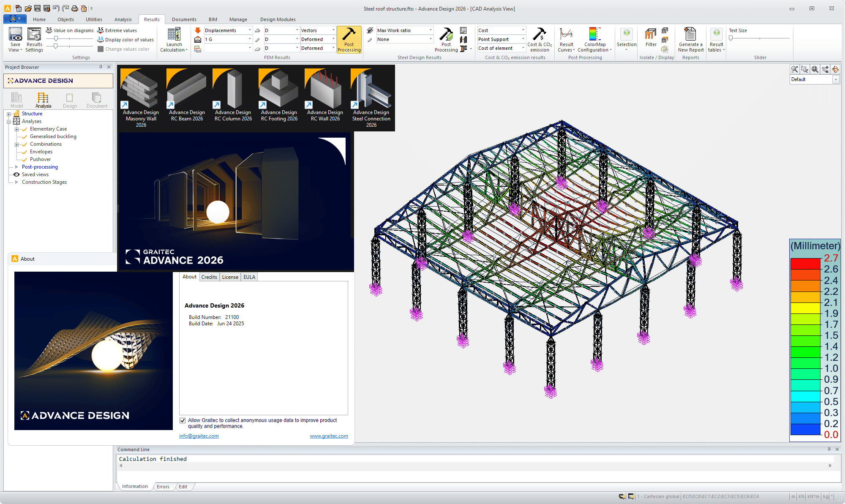The height and width of the screenshot is (504, 845).
Task: Select the Post Processing hammer icon
Action: click(349, 40)
